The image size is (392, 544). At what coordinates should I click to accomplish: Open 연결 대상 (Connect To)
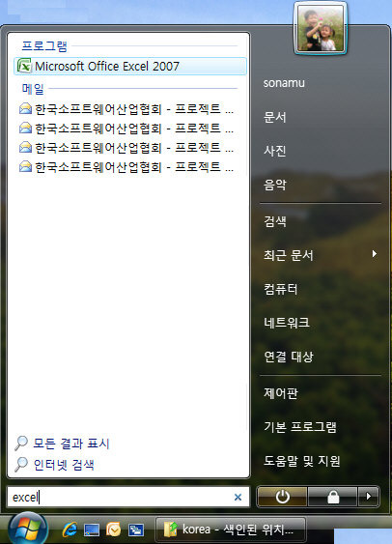(x=289, y=357)
